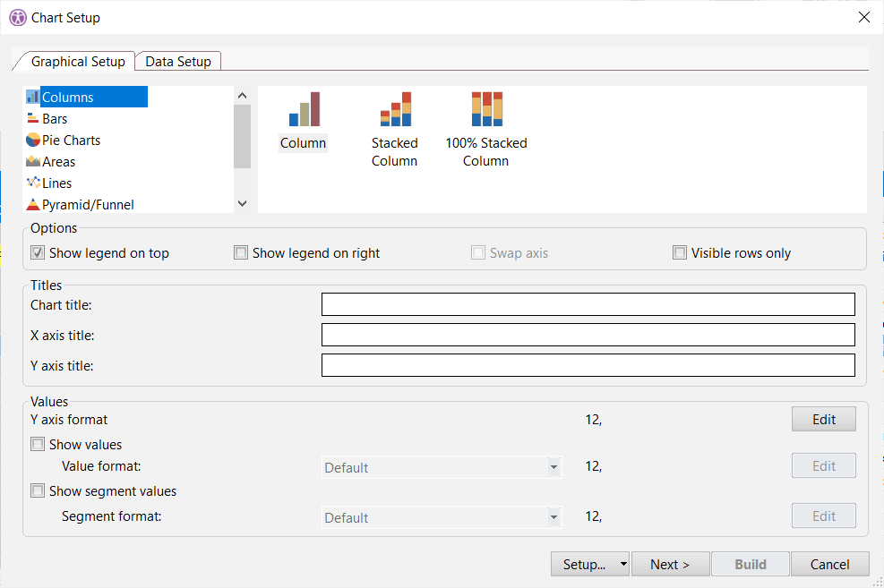The image size is (884, 588).
Task: Click into the Chart title field
Action: [588, 305]
